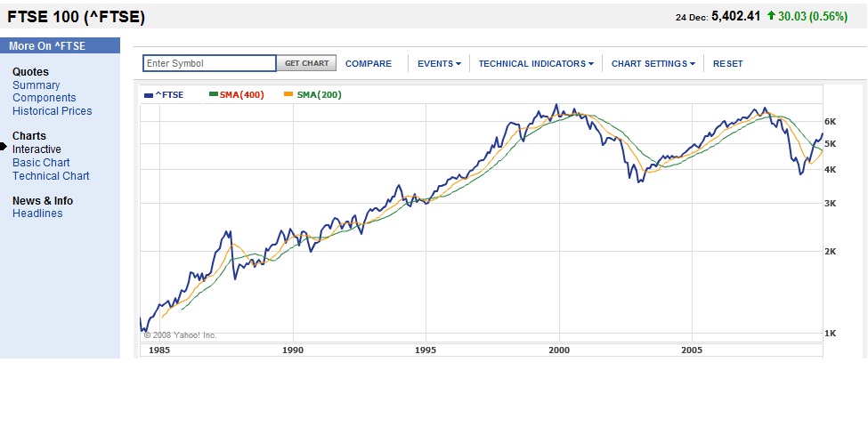Open the Historical Prices link
Screen dimensions: 868x427
click(x=52, y=110)
